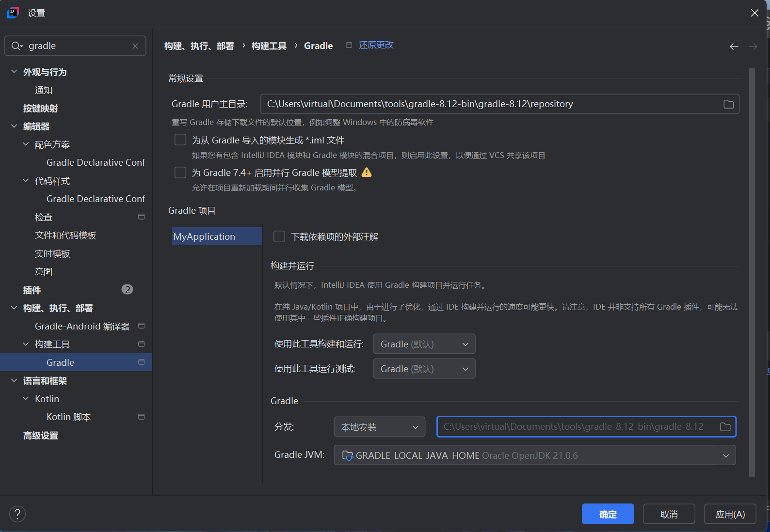Click the plugins update badge showing 2
The image size is (770, 532).
tap(127, 289)
